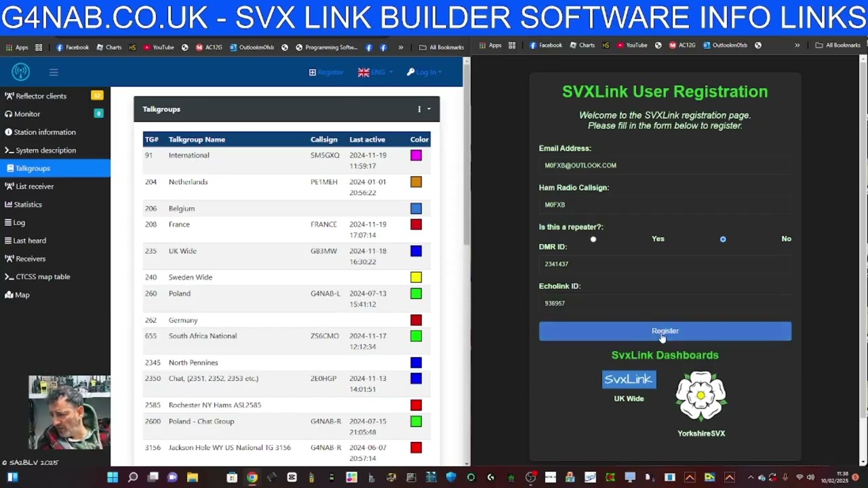The height and width of the screenshot is (488, 868).
Task: Open YouTube bookmark in right browser
Action: 631,45
